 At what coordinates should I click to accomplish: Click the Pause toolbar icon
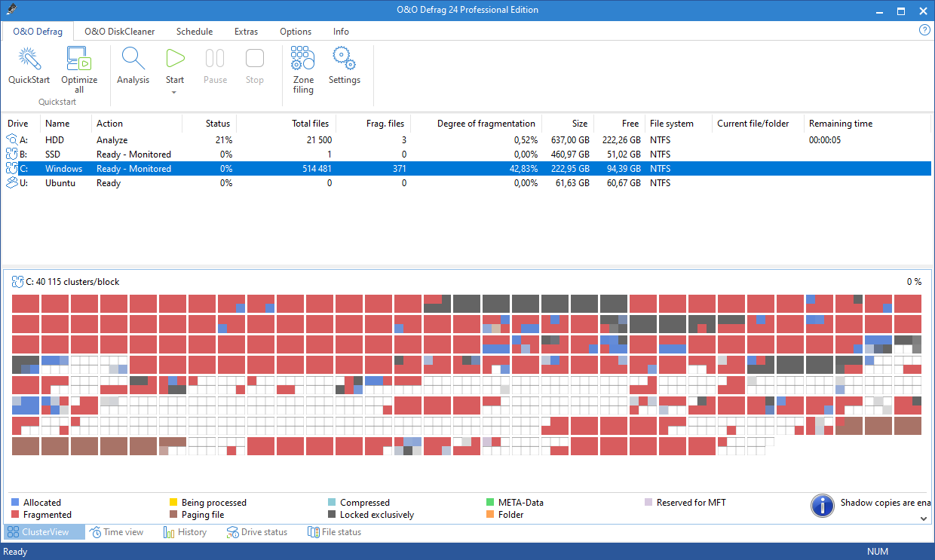point(215,59)
